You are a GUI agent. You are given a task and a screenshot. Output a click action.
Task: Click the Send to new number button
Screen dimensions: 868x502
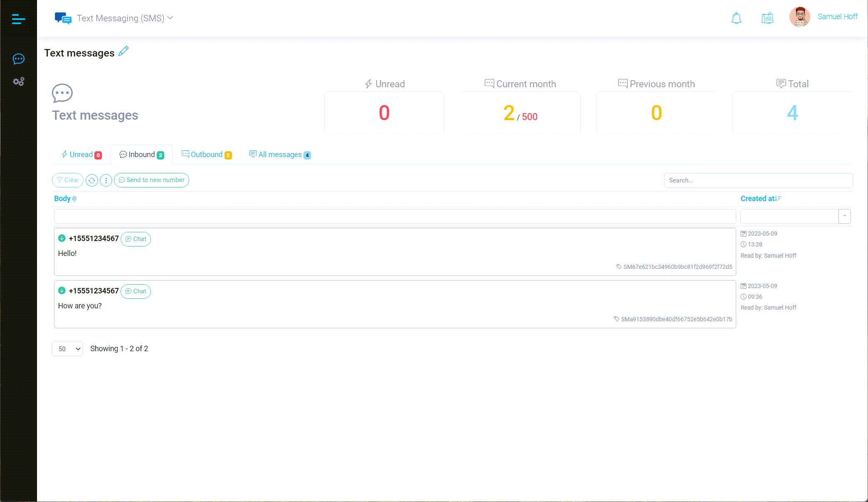click(x=151, y=180)
